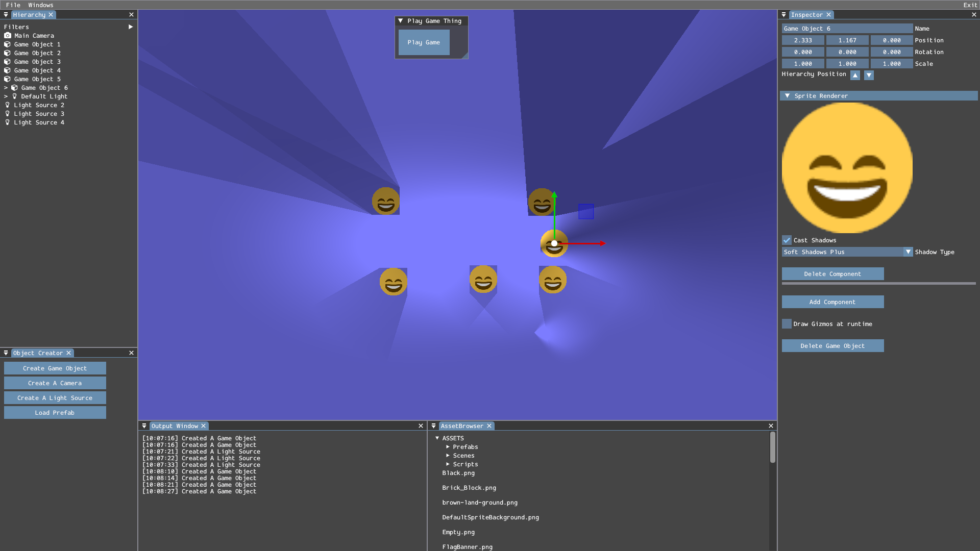Image resolution: width=980 pixels, height=551 pixels.
Task: Click the Sprite Renderer emoji preview
Action: 847,168
